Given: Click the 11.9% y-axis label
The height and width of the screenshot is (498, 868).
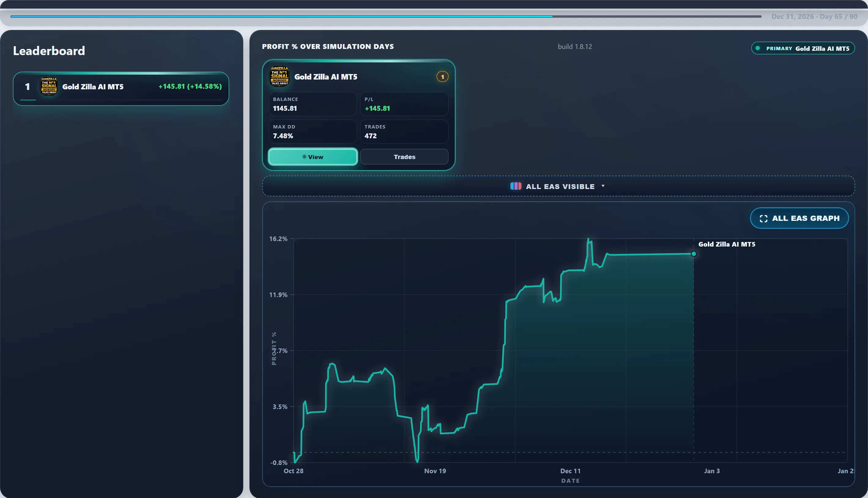Looking at the screenshot, I should (x=278, y=295).
